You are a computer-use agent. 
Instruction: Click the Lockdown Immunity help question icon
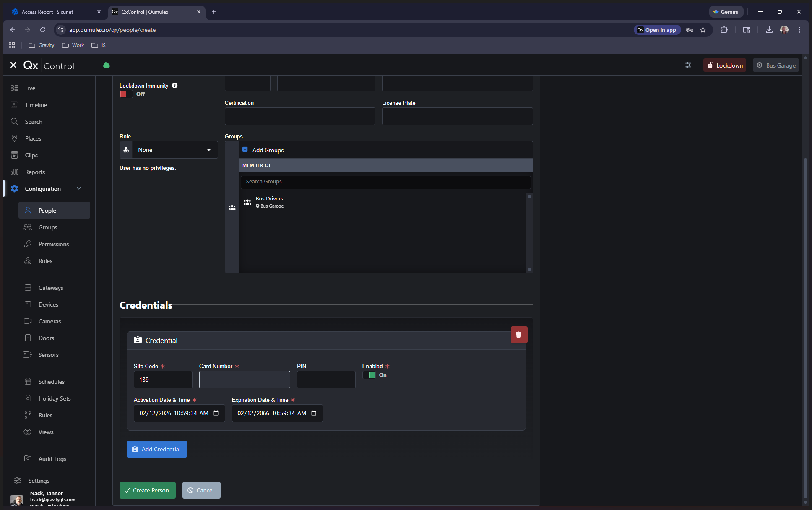click(175, 86)
